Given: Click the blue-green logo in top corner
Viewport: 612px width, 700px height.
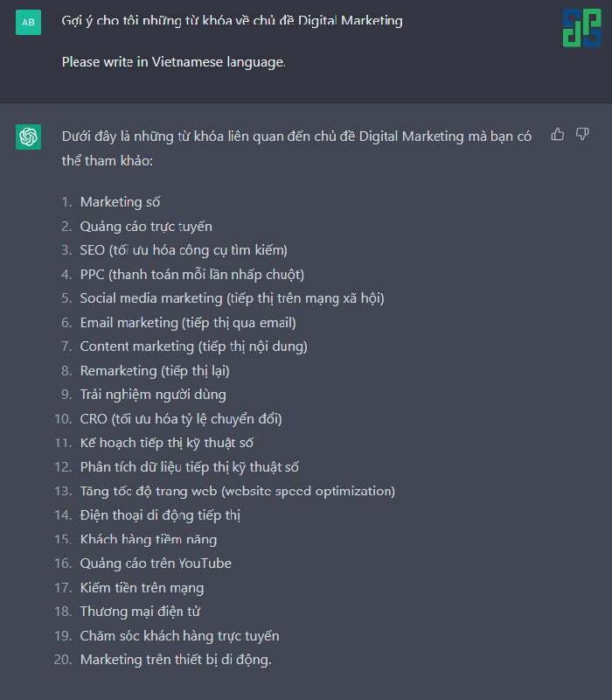Looking at the screenshot, I should (582, 28).
